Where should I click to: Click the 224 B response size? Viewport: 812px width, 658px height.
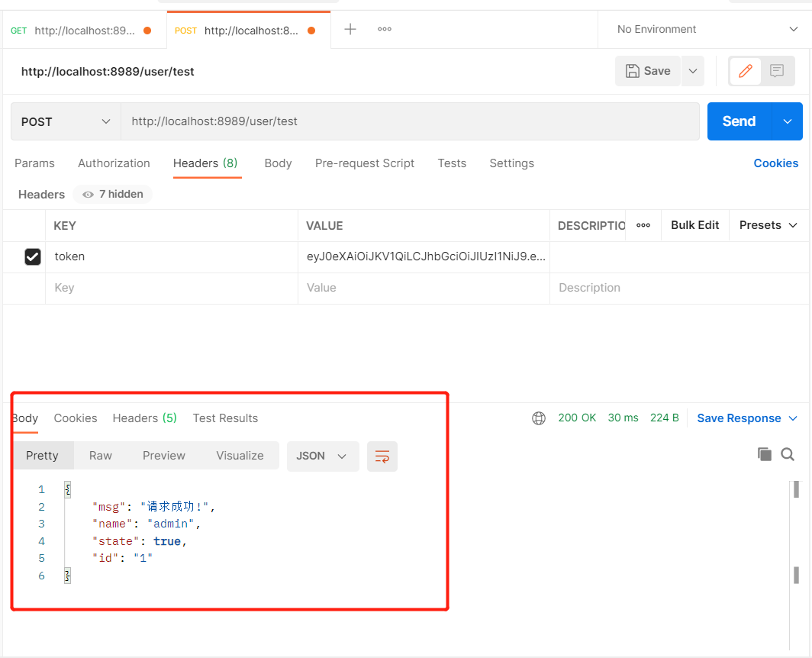click(665, 418)
